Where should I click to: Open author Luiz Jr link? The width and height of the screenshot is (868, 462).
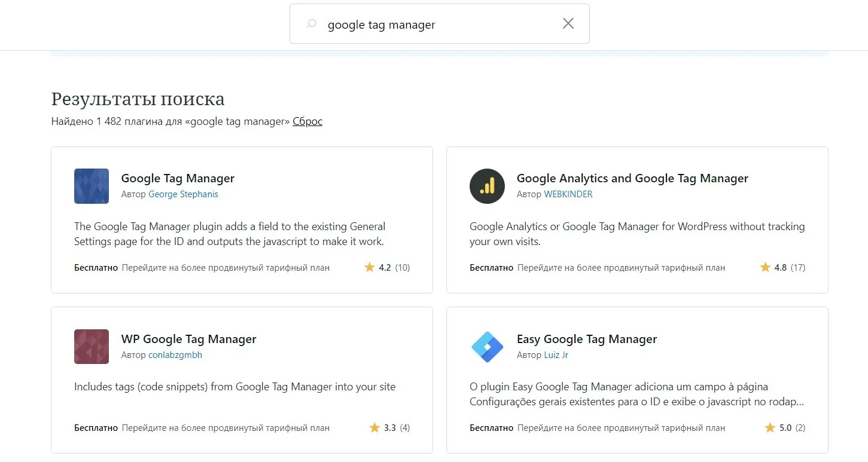pos(556,355)
